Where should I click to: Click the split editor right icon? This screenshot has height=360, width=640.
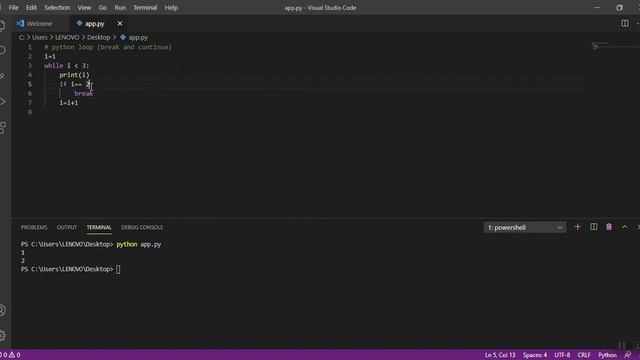click(624, 23)
